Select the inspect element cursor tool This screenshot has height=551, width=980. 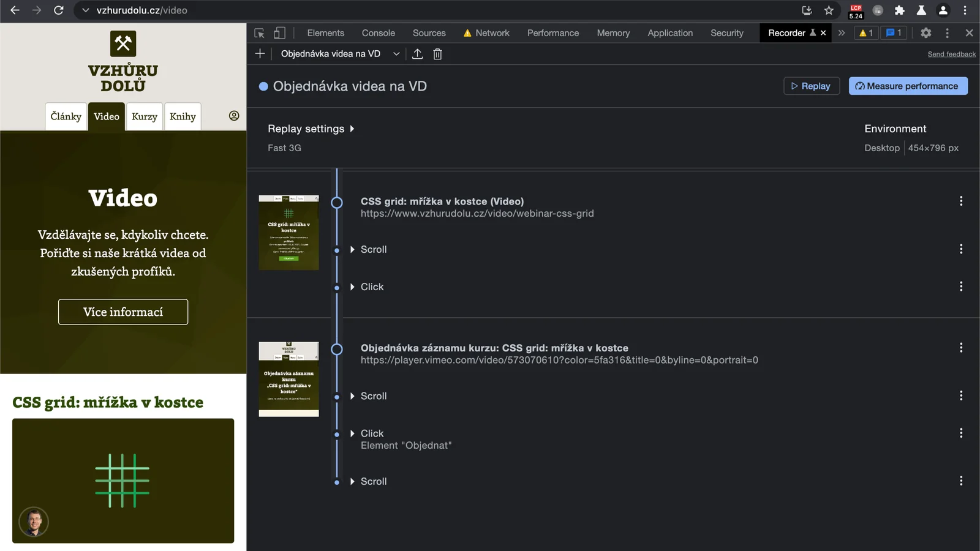258,32
